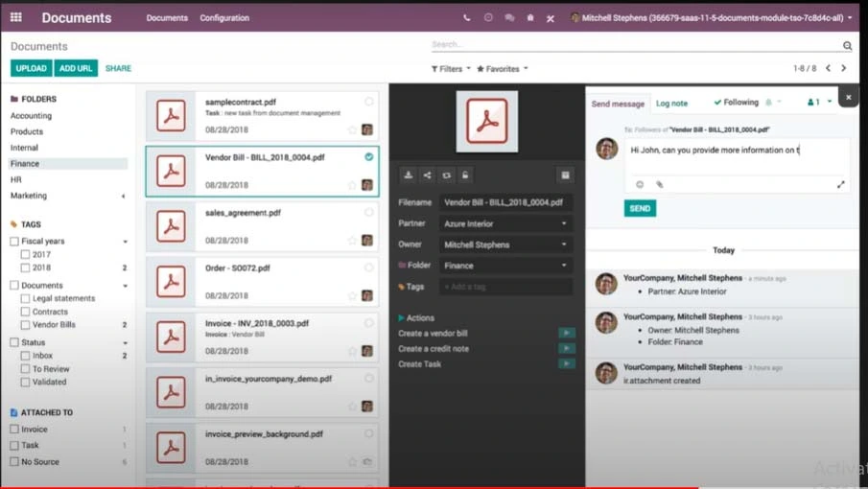Viewport: 868px width, 489px height.
Task: Check the Vendor Bills tag checkbox
Action: click(x=26, y=325)
